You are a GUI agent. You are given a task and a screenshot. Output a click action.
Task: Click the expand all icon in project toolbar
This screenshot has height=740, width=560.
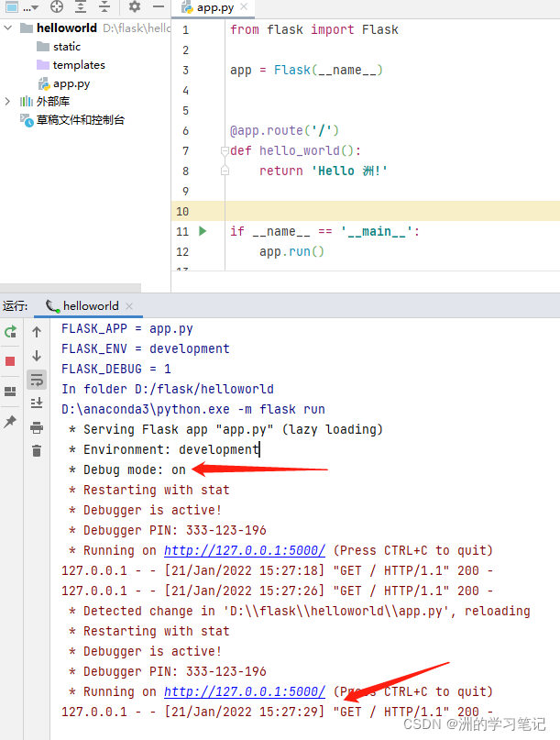81,6
